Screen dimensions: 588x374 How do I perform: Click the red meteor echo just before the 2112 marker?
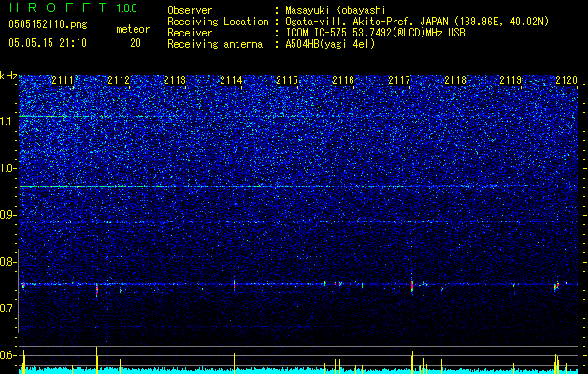(97, 291)
